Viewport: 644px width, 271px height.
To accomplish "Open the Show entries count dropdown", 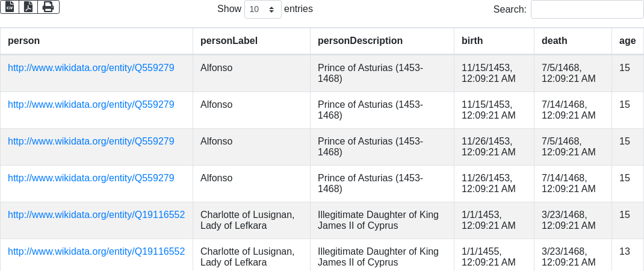I will [x=262, y=9].
